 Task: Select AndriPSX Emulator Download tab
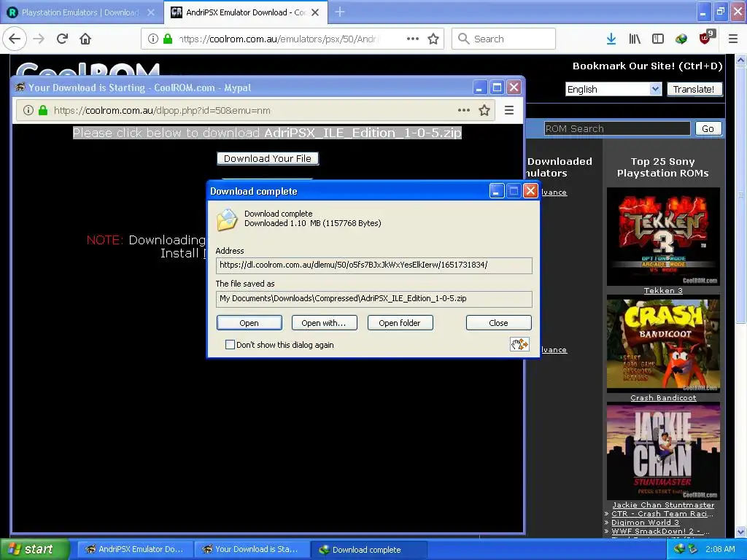[245, 12]
